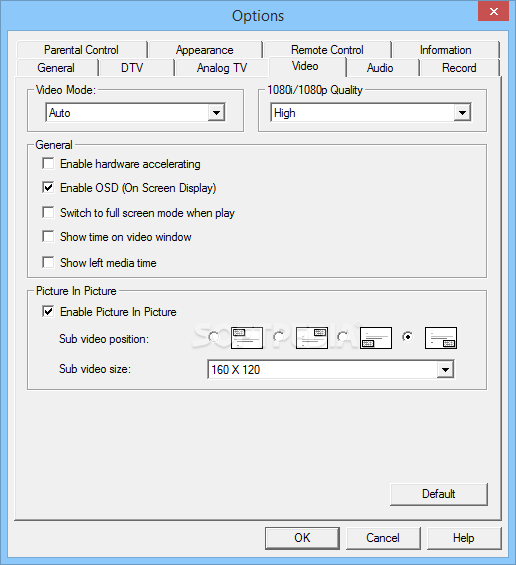Click the High quality combo box field
The height and width of the screenshot is (565, 516).
pos(371,112)
